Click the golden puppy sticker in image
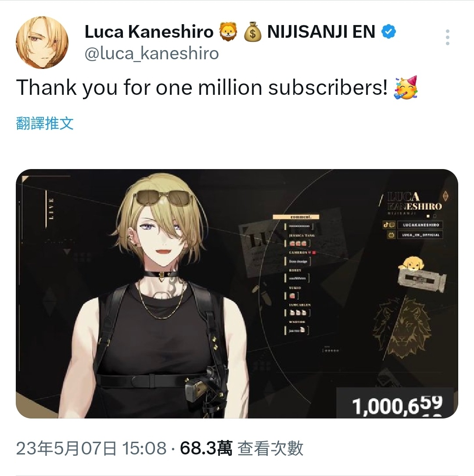 click(x=412, y=263)
